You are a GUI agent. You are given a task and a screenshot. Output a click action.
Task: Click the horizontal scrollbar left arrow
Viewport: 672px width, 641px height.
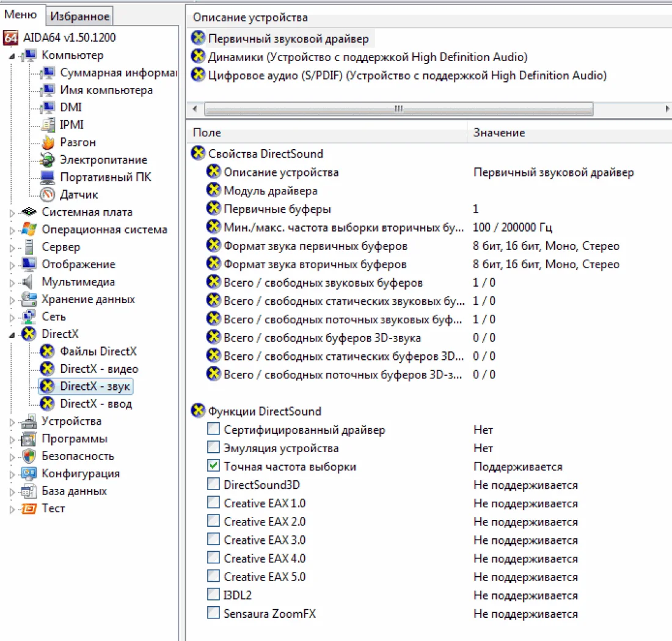[x=195, y=109]
